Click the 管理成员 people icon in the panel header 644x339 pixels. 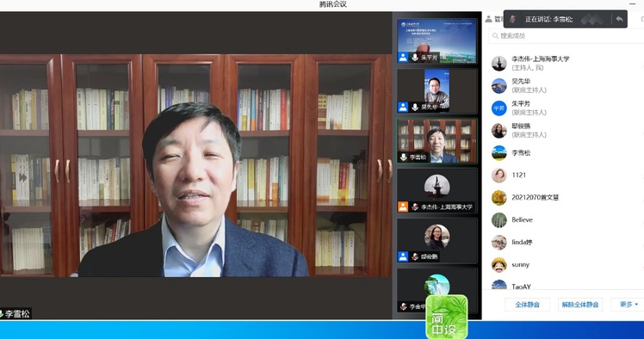coord(488,19)
